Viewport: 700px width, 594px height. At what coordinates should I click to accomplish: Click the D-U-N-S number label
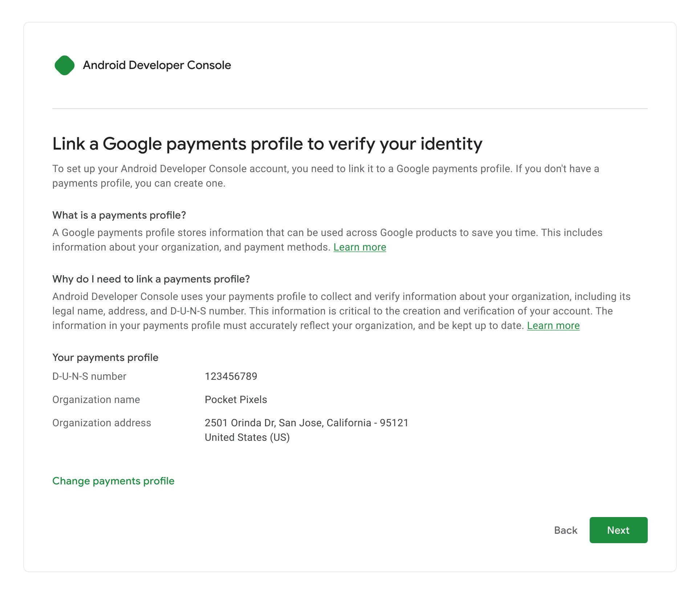(89, 376)
